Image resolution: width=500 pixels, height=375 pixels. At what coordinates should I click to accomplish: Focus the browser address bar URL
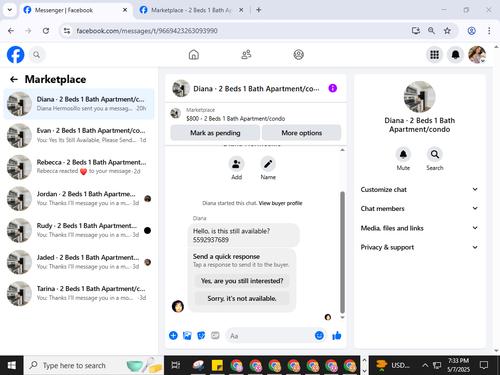coord(147,31)
